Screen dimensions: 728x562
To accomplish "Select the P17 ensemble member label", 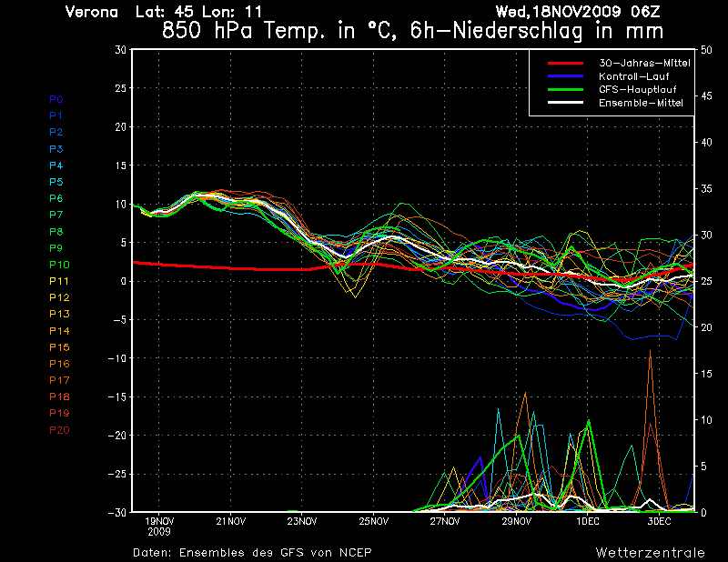I will point(59,380).
